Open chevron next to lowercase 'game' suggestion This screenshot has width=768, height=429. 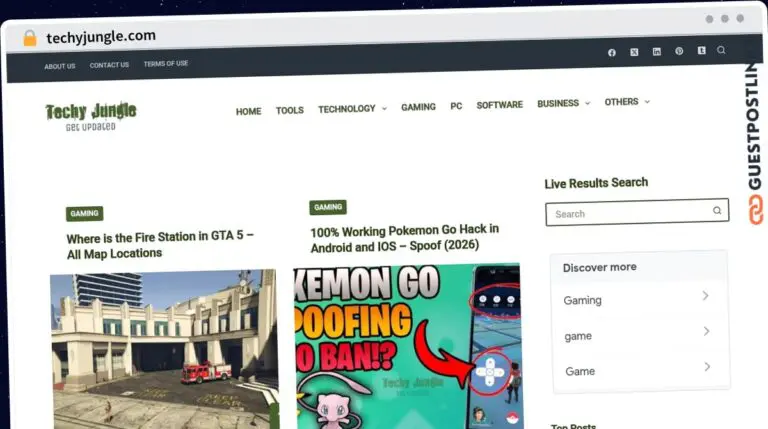(706, 331)
